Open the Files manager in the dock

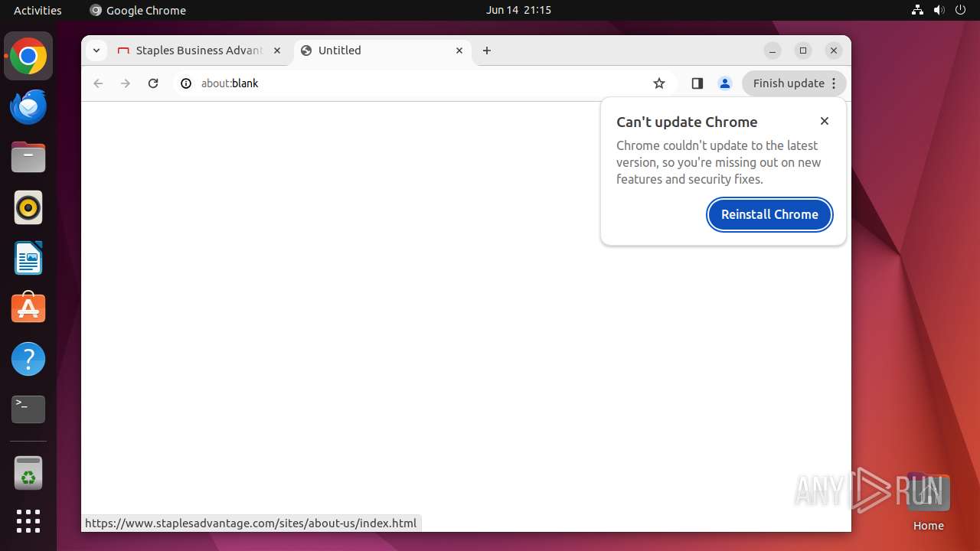28,158
